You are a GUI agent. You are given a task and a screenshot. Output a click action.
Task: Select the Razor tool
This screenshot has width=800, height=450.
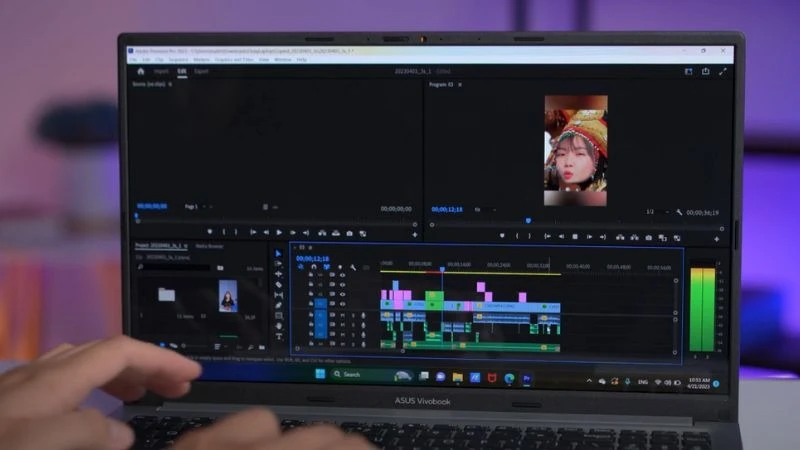(x=278, y=285)
